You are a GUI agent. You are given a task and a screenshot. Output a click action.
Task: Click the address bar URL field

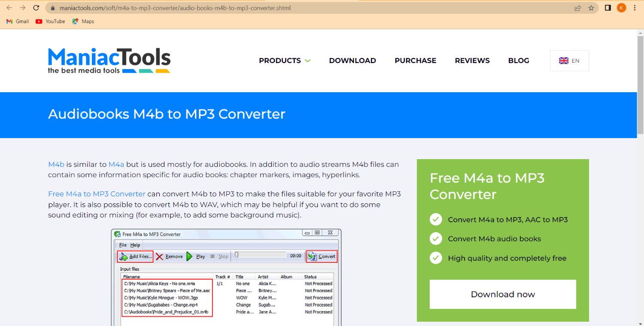pos(301,8)
